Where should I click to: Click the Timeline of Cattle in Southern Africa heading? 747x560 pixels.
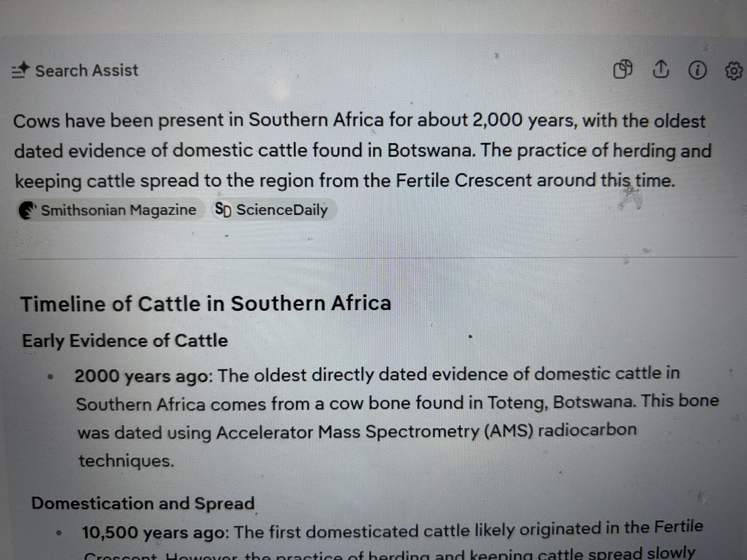click(x=206, y=304)
